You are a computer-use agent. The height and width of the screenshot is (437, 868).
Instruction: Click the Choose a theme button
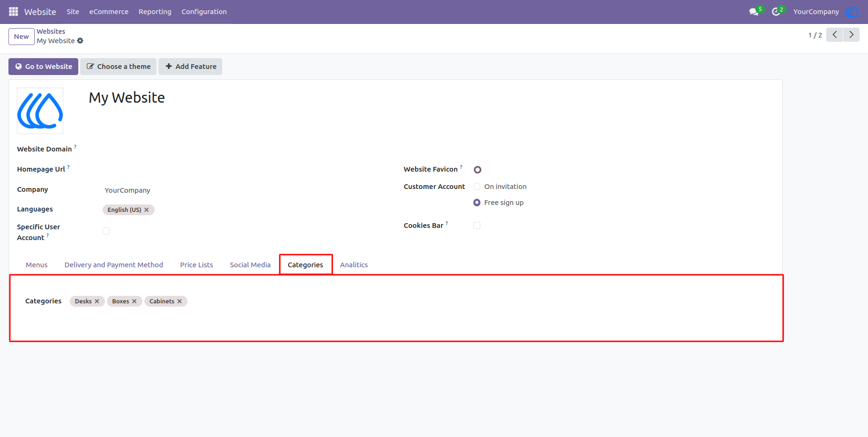pyautogui.click(x=119, y=67)
